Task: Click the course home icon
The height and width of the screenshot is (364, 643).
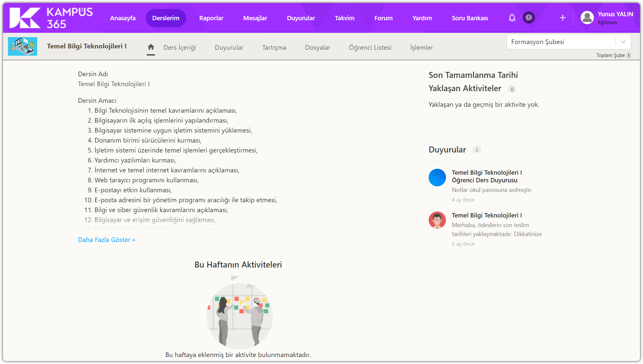Action: 151,47
